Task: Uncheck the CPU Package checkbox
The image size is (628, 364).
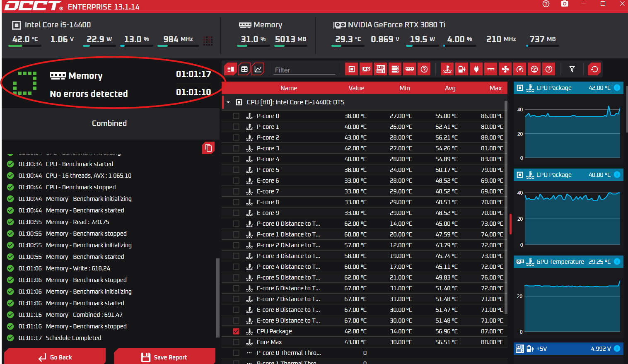Action: [236, 331]
